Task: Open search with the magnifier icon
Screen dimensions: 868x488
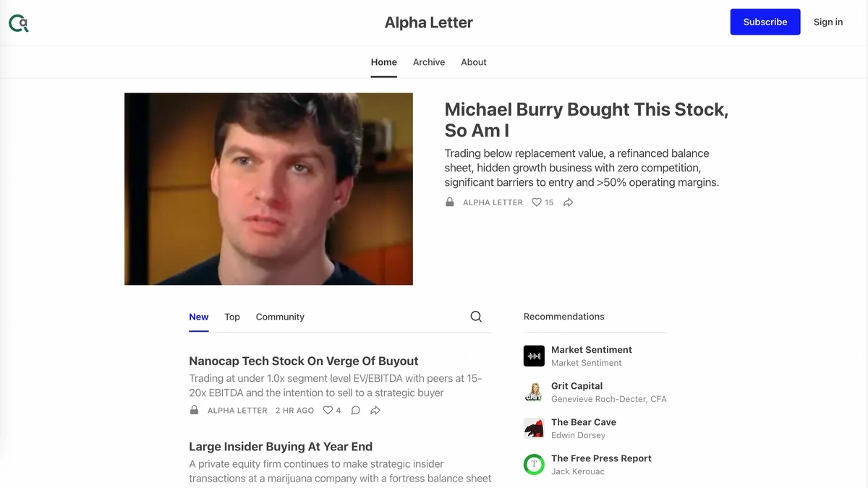Action: coord(476,317)
